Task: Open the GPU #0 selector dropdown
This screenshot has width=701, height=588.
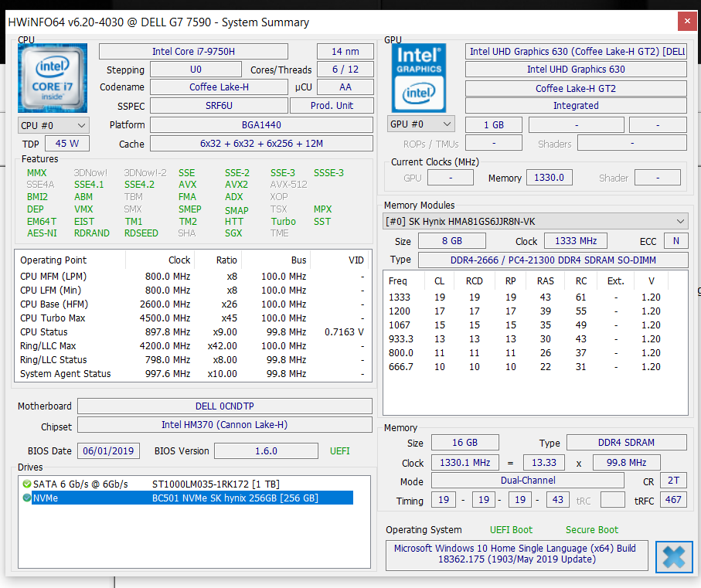Action: [x=421, y=124]
